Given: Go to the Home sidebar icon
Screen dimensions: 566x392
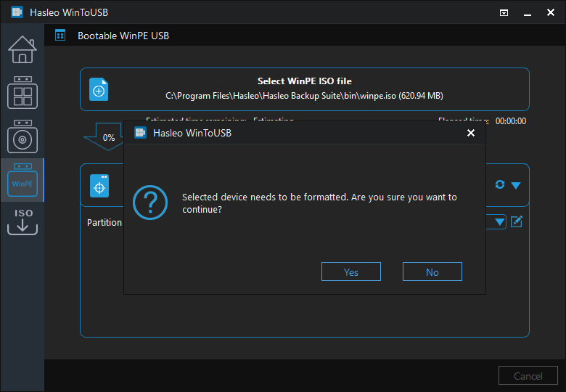Looking at the screenshot, I should [x=22, y=49].
